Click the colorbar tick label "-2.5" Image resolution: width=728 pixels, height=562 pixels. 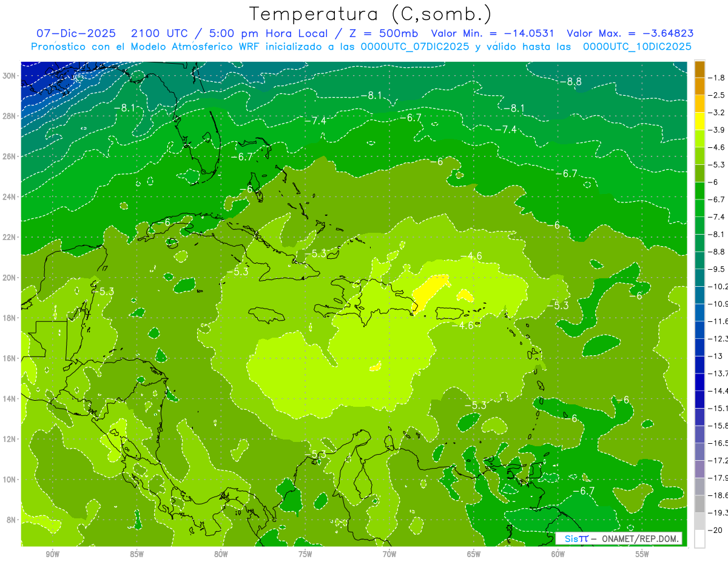tap(717, 95)
